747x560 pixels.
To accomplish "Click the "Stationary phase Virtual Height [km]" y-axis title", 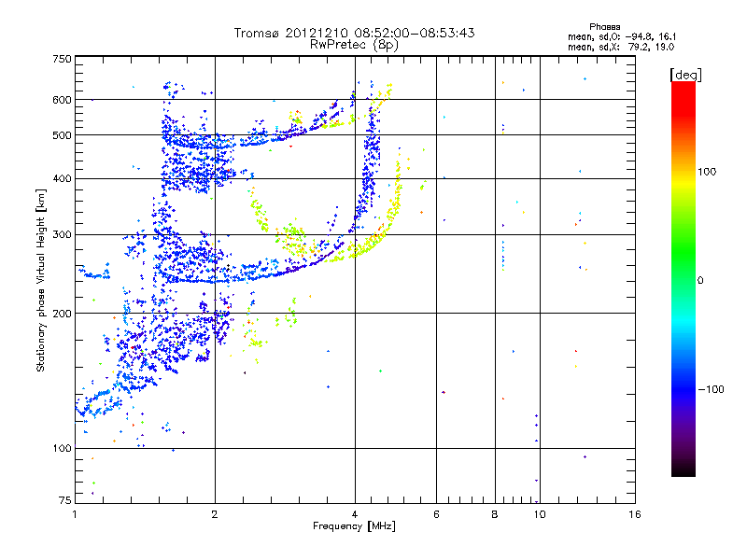I will pyautogui.click(x=40, y=280).
